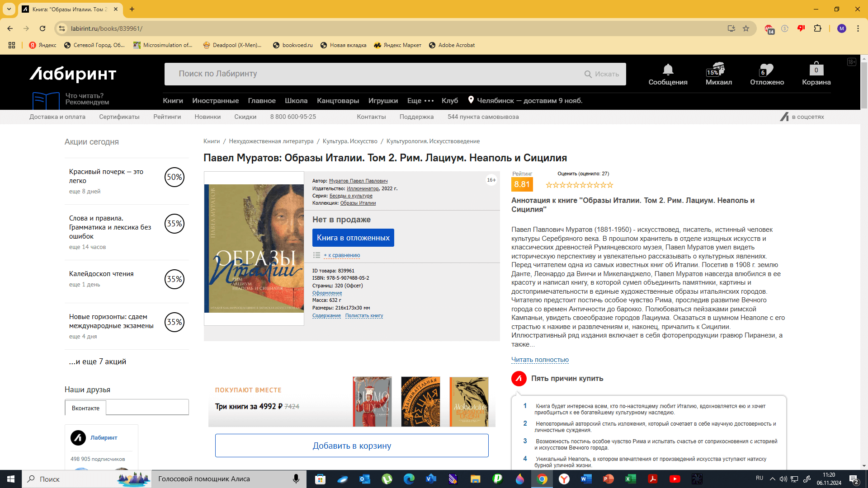Reload the page in Chrome
Viewport: 868px width, 488px height.
click(x=42, y=28)
